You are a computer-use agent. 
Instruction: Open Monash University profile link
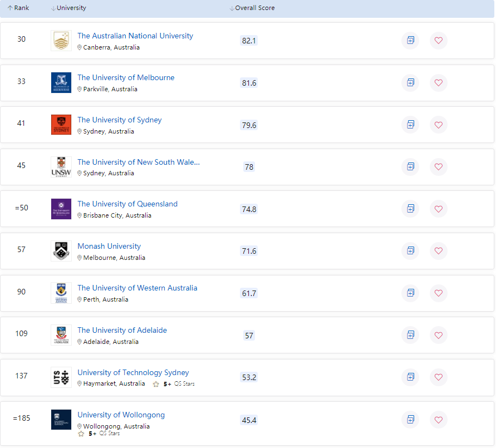(109, 246)
